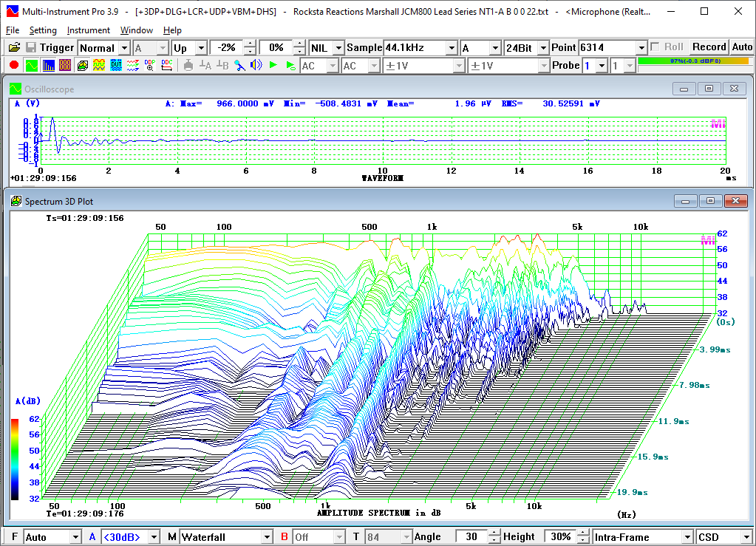This screenshot has width=756, height=546.
Task: Start recording with the red record icon
Action: point(14,65)
